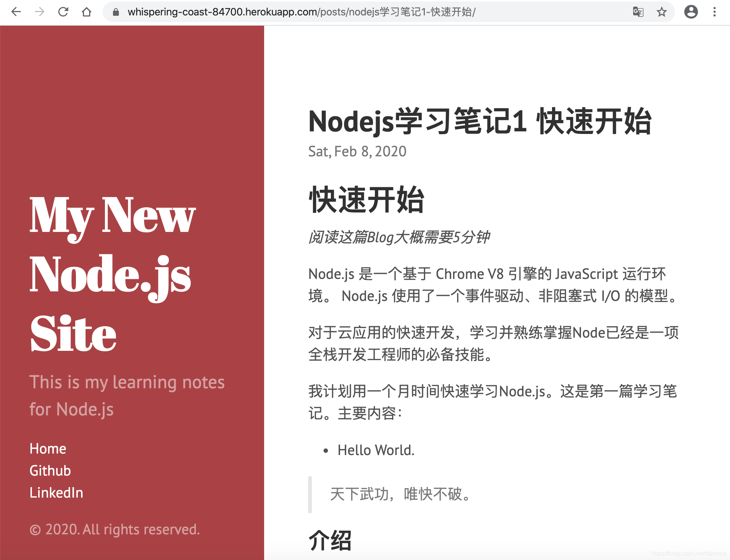Image resolution: width=730 pixels, height=560 pixels.
Task: Click the browser back arrow
Action: [16, 12]
